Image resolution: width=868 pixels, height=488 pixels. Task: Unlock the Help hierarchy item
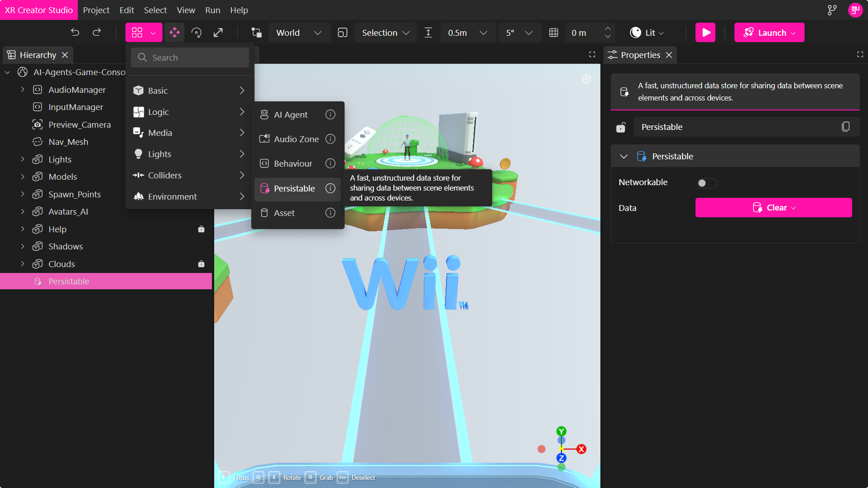(x=201, y=229)
